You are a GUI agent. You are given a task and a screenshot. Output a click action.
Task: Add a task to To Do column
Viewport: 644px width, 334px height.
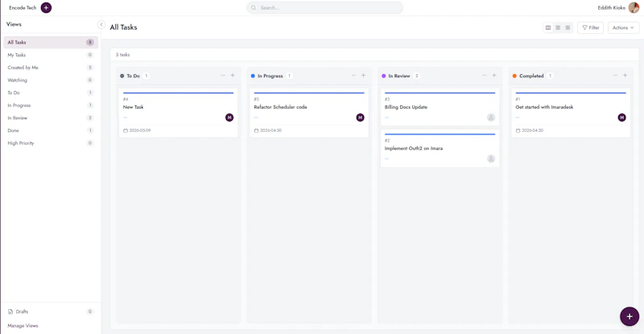pyautogui.click(x=233, y=76)
